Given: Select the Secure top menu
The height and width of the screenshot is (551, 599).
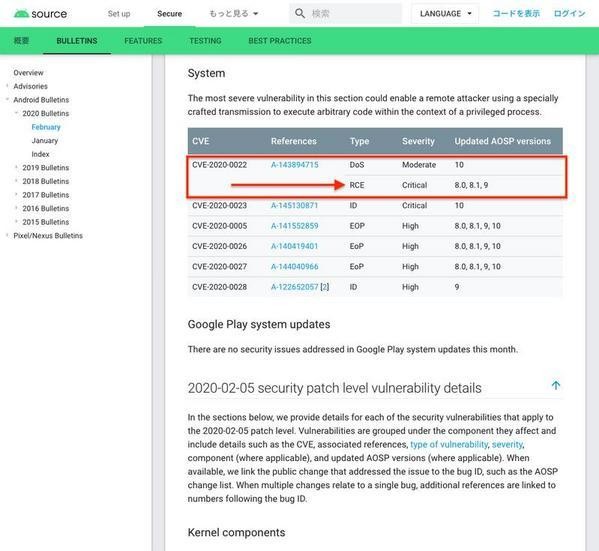Looking at the screenshot, I should coord(170,14).
